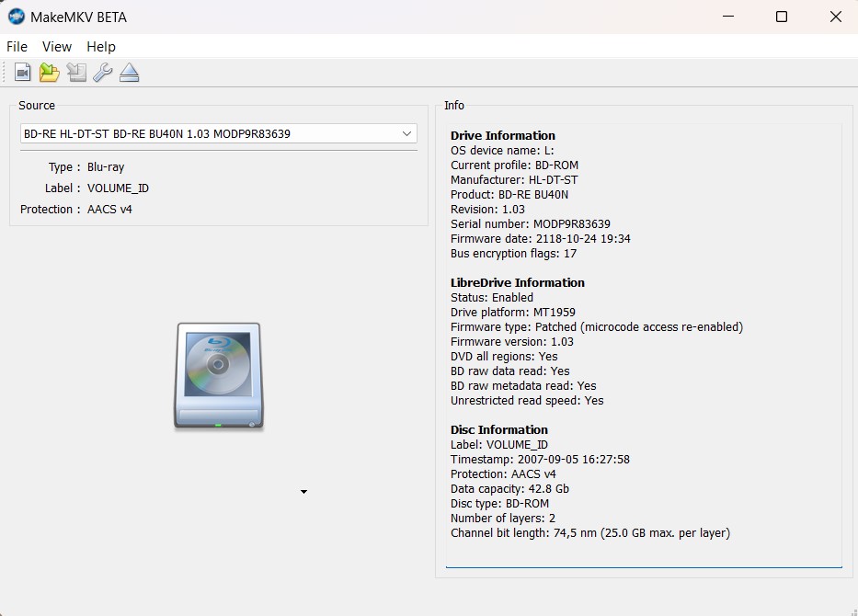
Task: Open Preferences with the wrench icon
Action: (x=102, y=73)
